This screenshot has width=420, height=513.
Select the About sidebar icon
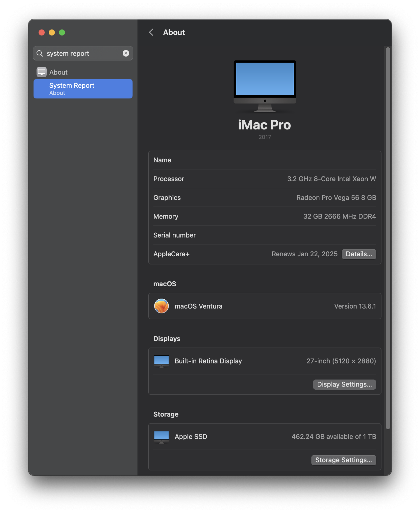click(x=42, y=72)
